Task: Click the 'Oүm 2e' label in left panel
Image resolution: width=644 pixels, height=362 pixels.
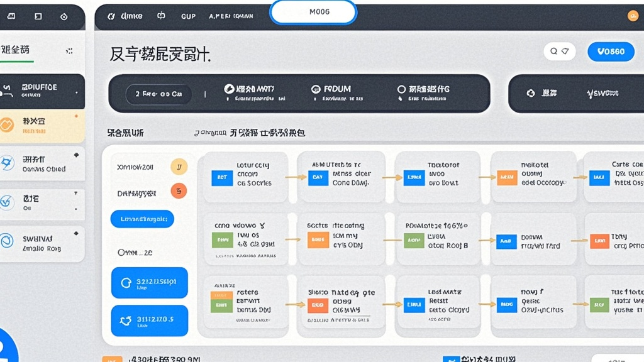Action: coord(135,253)
